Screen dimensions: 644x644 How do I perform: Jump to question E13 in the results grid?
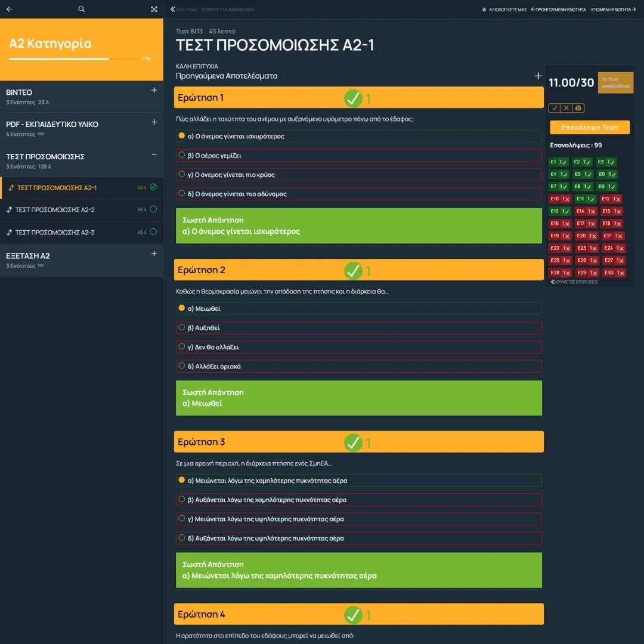pos(559,211)
